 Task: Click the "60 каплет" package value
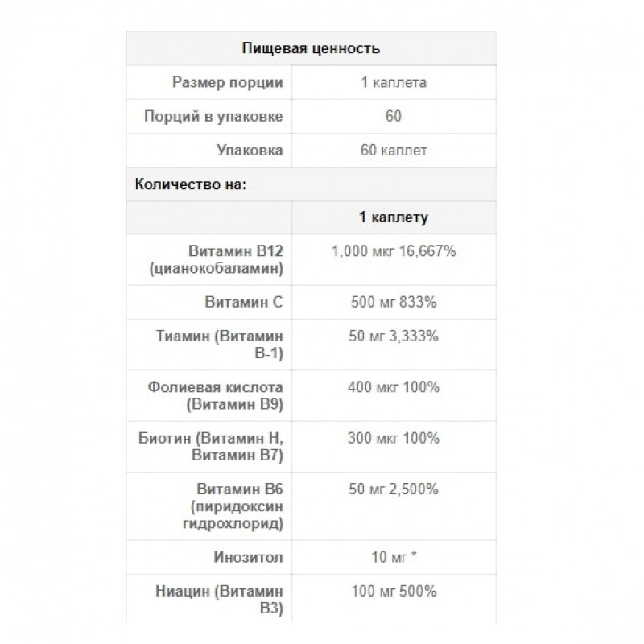tap(393, 150)
